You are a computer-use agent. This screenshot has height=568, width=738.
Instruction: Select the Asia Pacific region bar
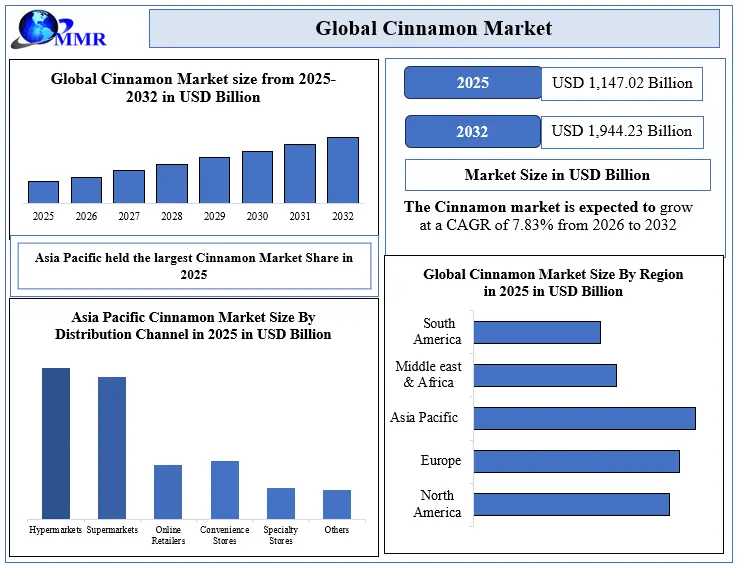[x=584, y=418]
